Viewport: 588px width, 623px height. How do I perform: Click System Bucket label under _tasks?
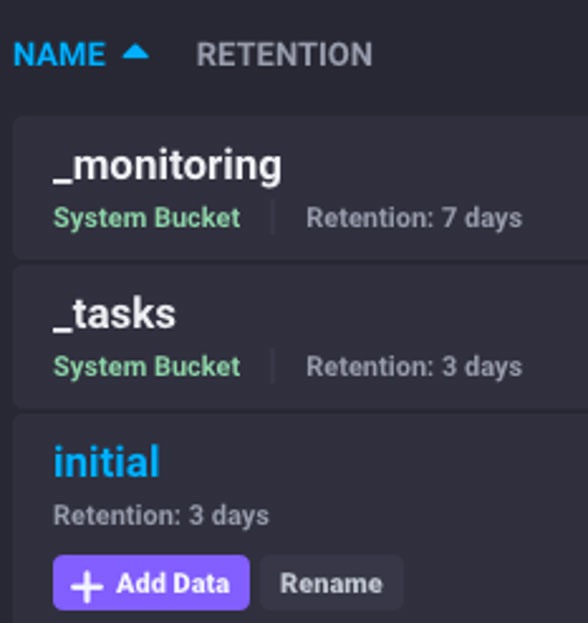tap(147, 366)
